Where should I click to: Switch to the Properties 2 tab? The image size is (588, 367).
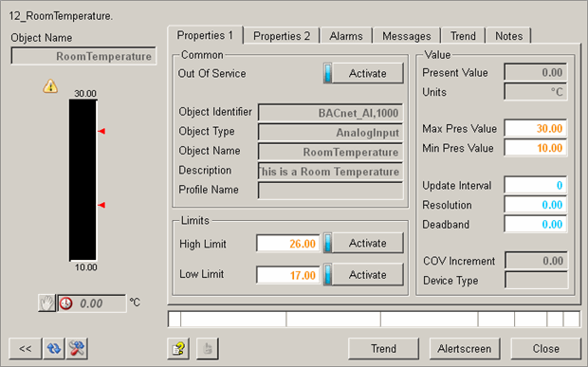282,36
